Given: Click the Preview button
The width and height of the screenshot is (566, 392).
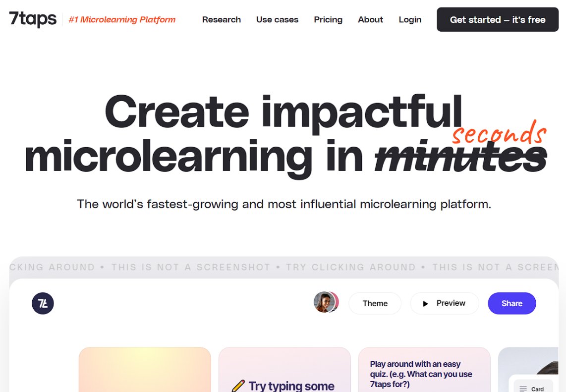Looking at the screenshot, I should pos(445,303).
